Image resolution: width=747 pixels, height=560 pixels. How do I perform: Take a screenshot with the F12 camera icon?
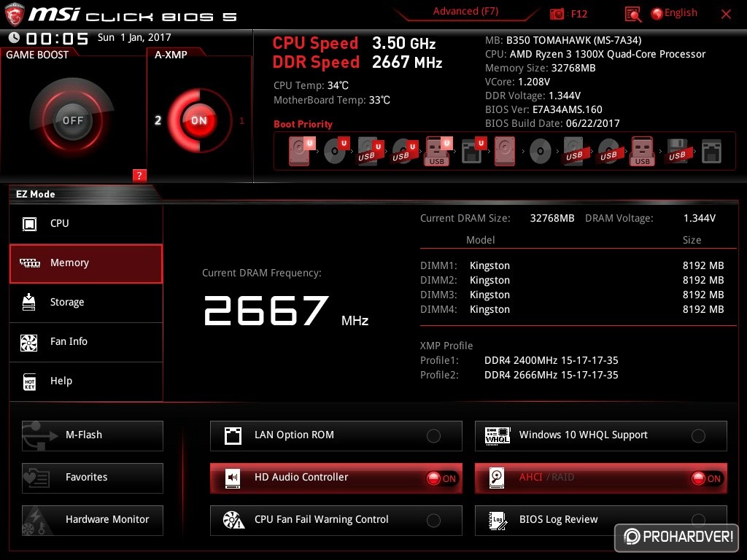pyautogui.click(x=557, y=14)
